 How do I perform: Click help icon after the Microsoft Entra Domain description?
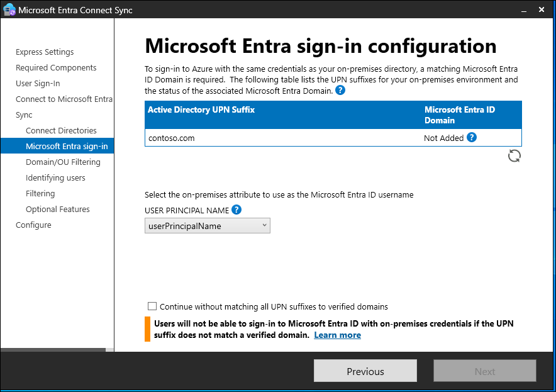[340, 91]
